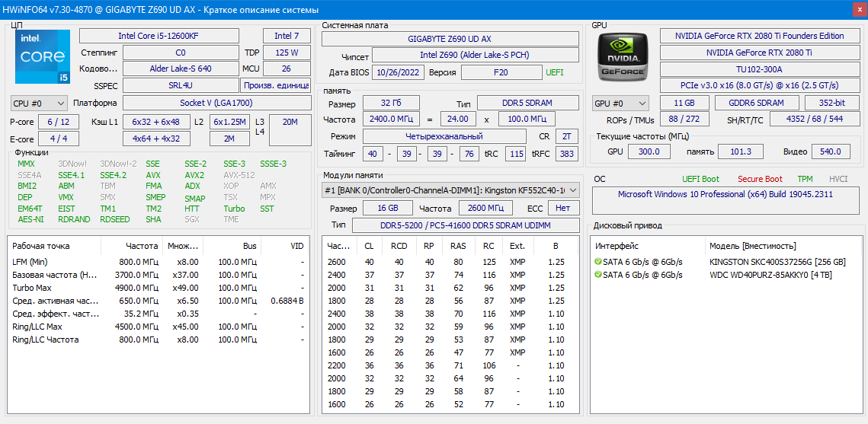Click the Turbo feature label
This screenshot has width=868, height=424.
pyautogui.click(x=234, y=209)
